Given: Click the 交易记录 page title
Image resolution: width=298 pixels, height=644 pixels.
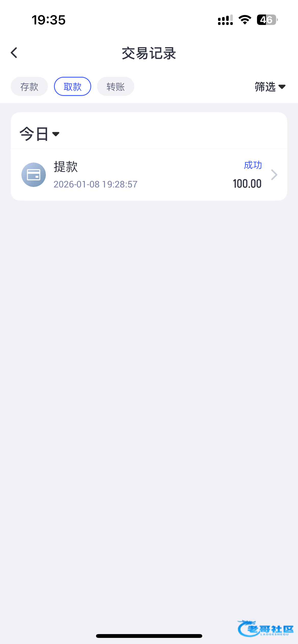Looking at the screenshot, I should 149,53.
